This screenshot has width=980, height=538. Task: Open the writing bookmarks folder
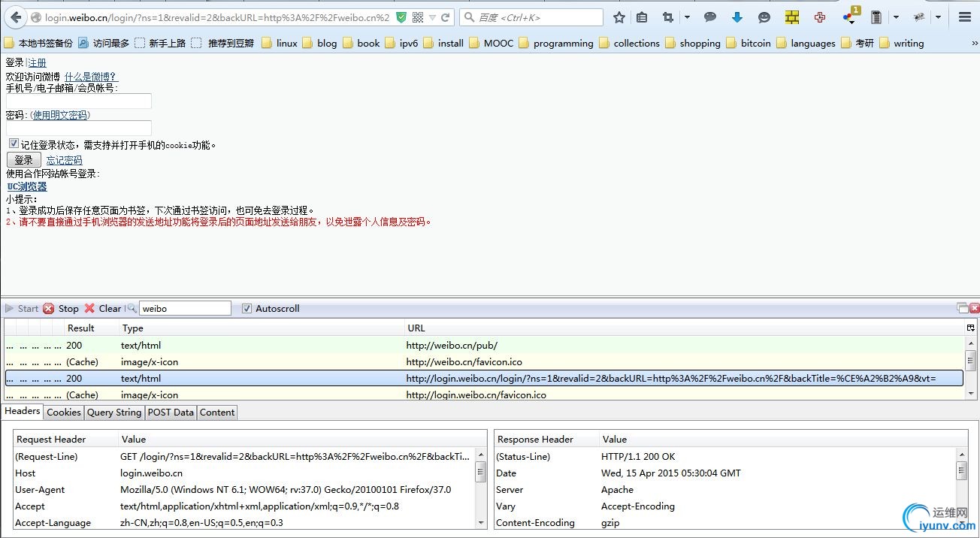click(x=901, y=44)
